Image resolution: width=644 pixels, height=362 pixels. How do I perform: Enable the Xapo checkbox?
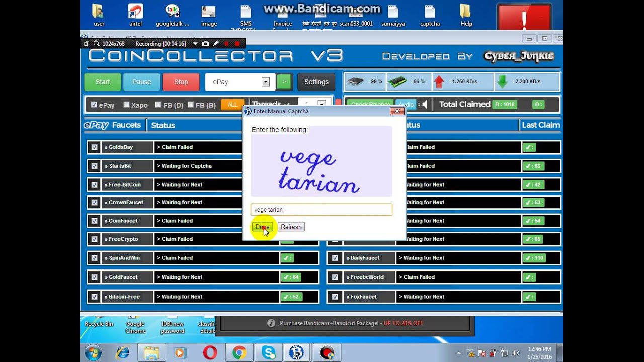[126, 105]
